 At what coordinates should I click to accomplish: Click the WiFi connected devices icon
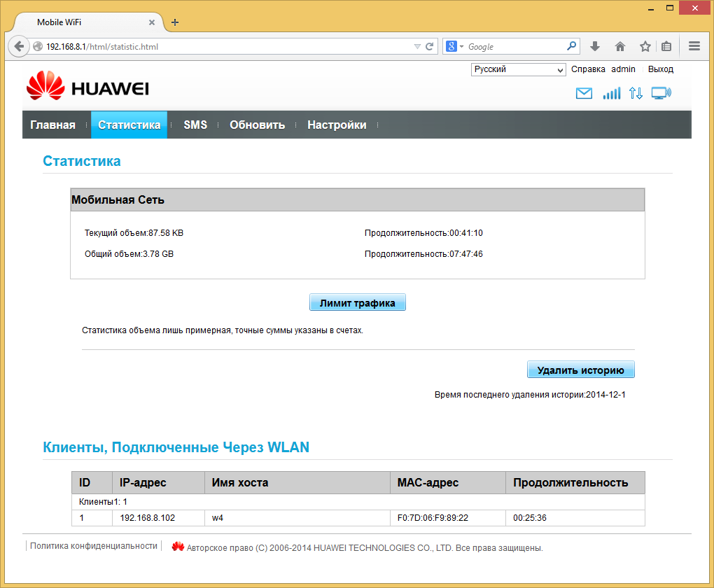[661, 93]
